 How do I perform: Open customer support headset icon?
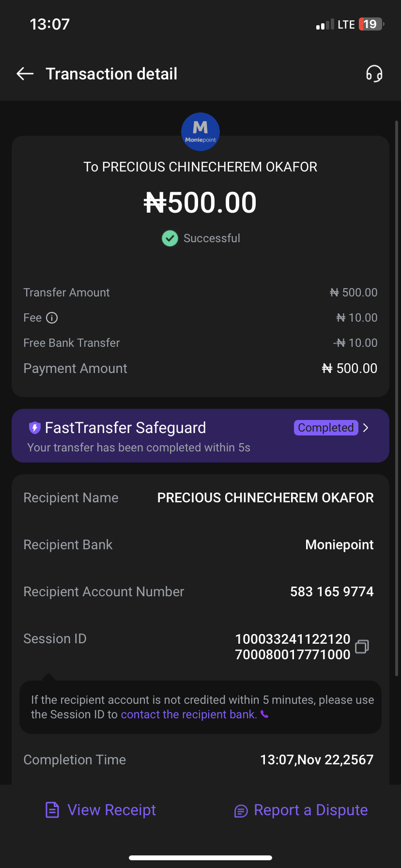(374, 74)
